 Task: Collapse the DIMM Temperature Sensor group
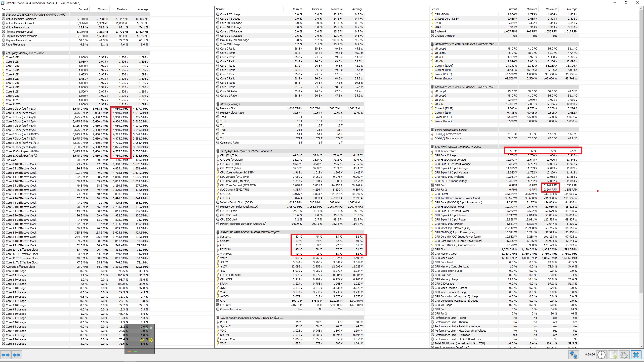coord(451,130)
